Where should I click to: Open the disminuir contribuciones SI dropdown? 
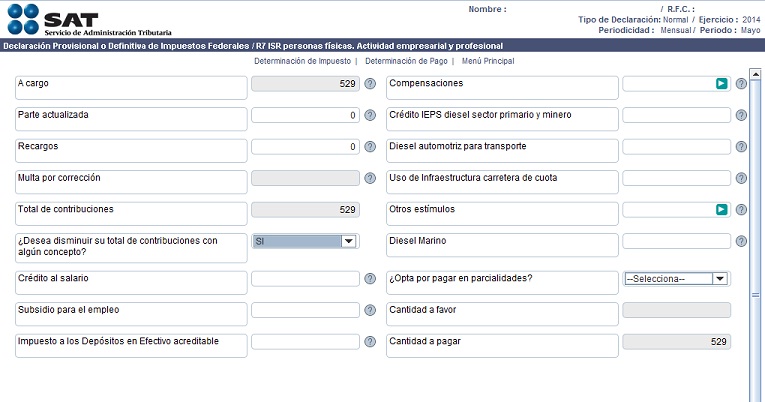tap(305, 241)
